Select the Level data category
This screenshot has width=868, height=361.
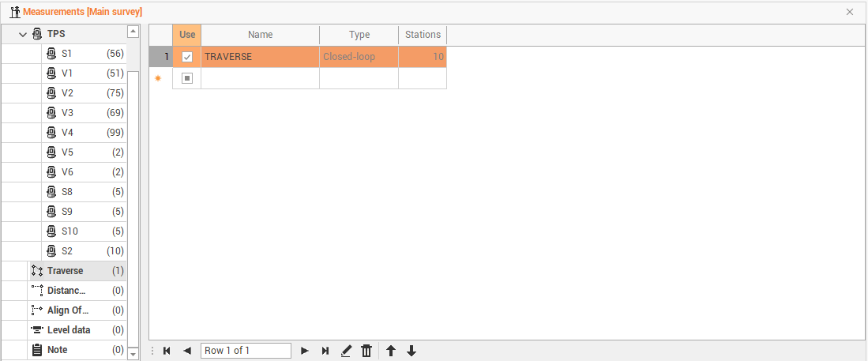68,330
